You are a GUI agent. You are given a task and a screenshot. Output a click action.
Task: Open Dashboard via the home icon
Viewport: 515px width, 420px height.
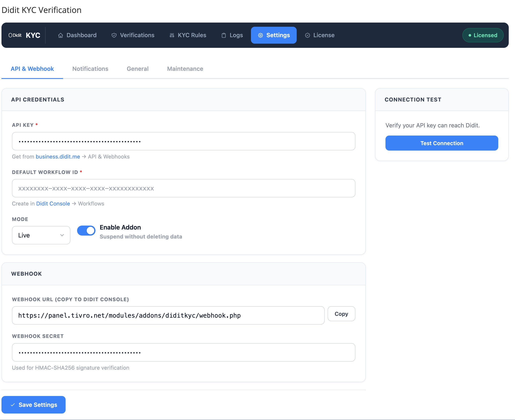click(x=61, y=35)
